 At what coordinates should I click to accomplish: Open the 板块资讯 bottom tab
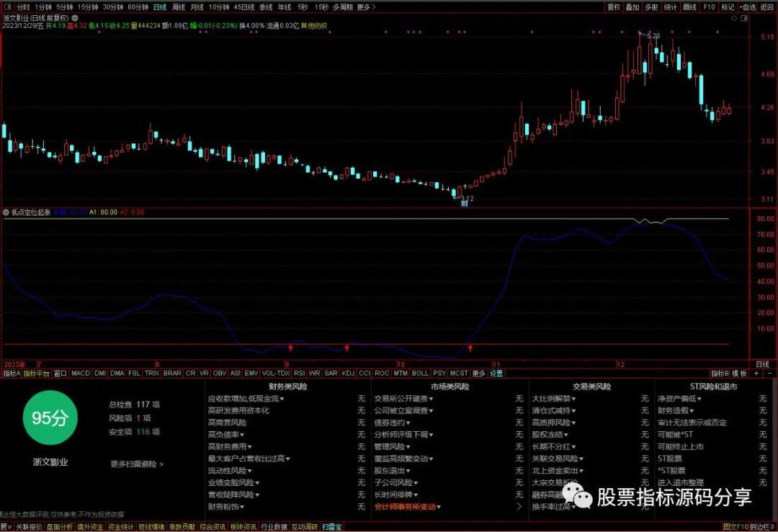click(243, 526)
